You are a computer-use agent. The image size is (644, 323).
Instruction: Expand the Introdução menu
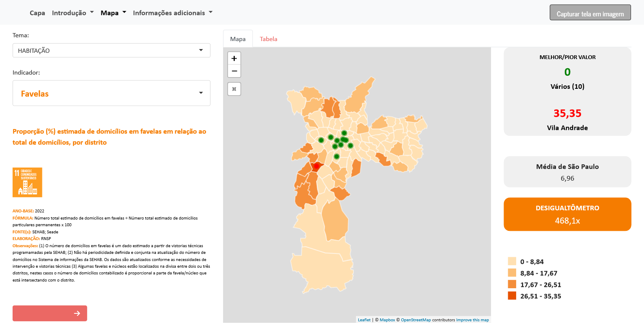[73, 13]
